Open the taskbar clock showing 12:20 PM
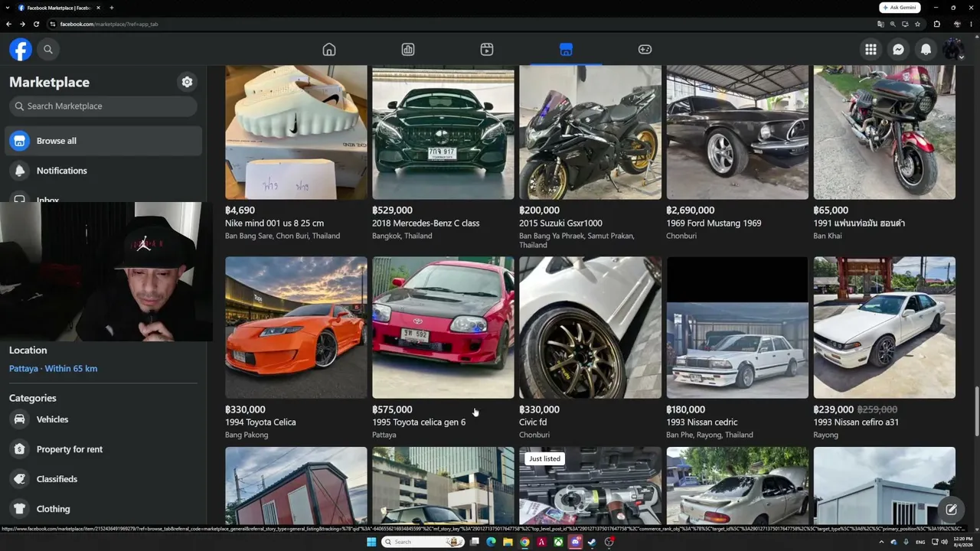The height and width of the screenshot is (551, 980). click(962, 542)
